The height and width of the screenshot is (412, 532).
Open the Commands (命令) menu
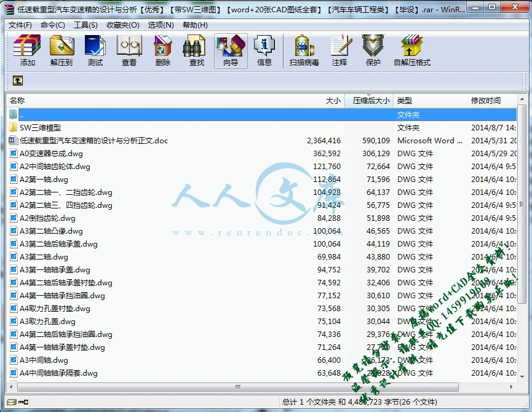[x=53, y=25]
